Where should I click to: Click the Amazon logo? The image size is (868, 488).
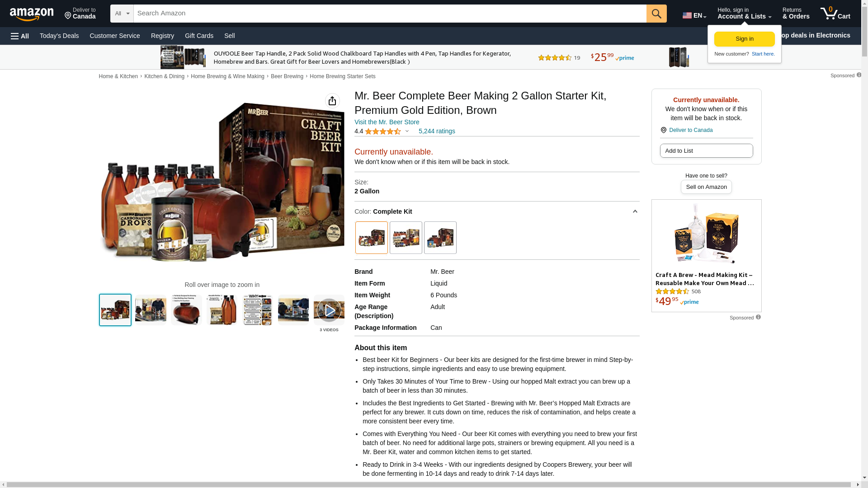pyautogui.click(x=32, y=14)
